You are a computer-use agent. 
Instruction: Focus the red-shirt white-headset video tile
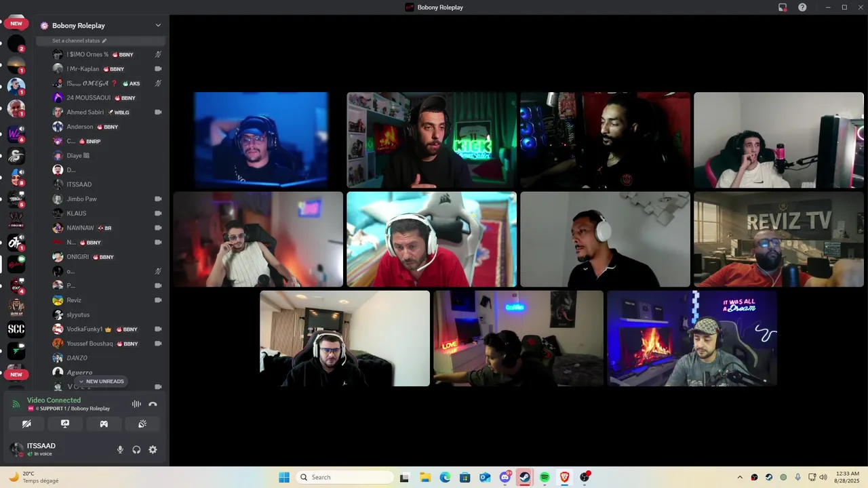tap(431, 239)
